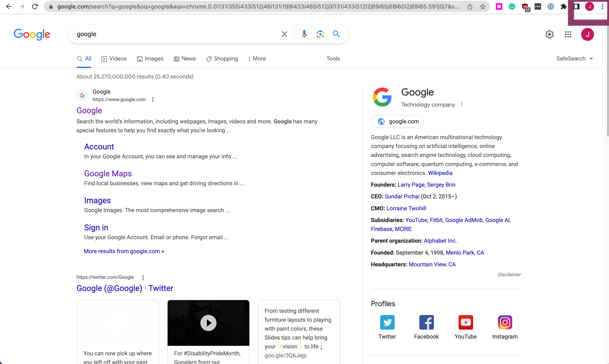609x364 pixels.
Task: Open Google's Facebook profile icon
Action: pos(426,322)
